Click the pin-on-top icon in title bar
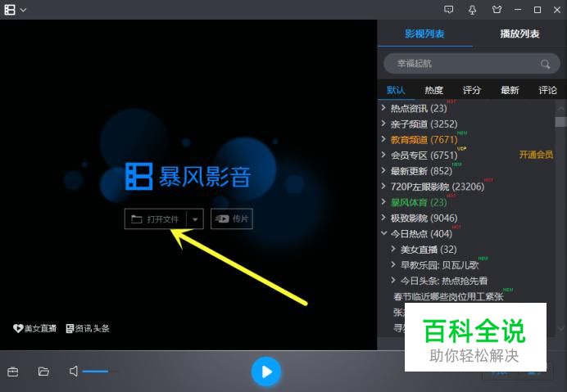This screenshot has width=567, height=392. click(x=472, y=10)
